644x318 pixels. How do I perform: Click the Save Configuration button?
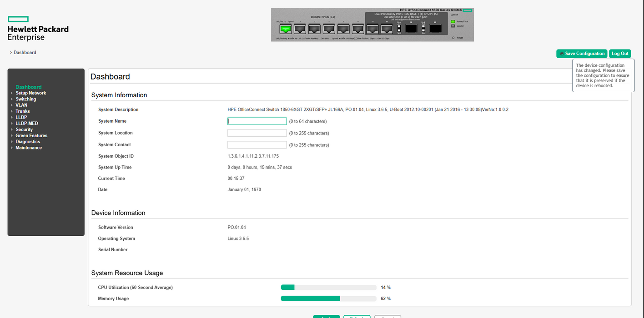click(x=581, y=53)
